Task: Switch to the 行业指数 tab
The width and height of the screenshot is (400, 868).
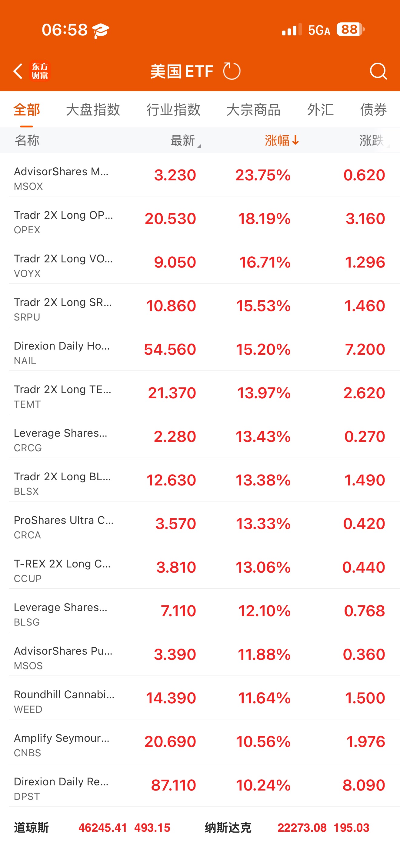Action: tap(173, 110)
